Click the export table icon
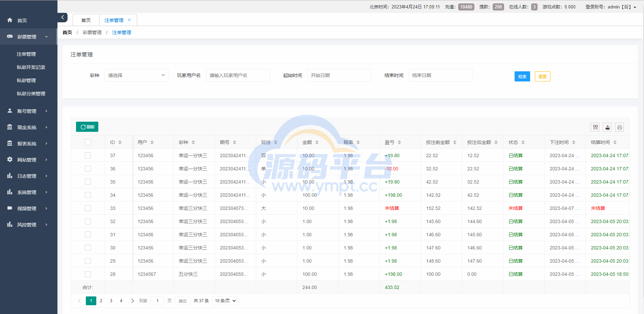Viewport: 644px width, 314px height. click(x=608, y=127)
